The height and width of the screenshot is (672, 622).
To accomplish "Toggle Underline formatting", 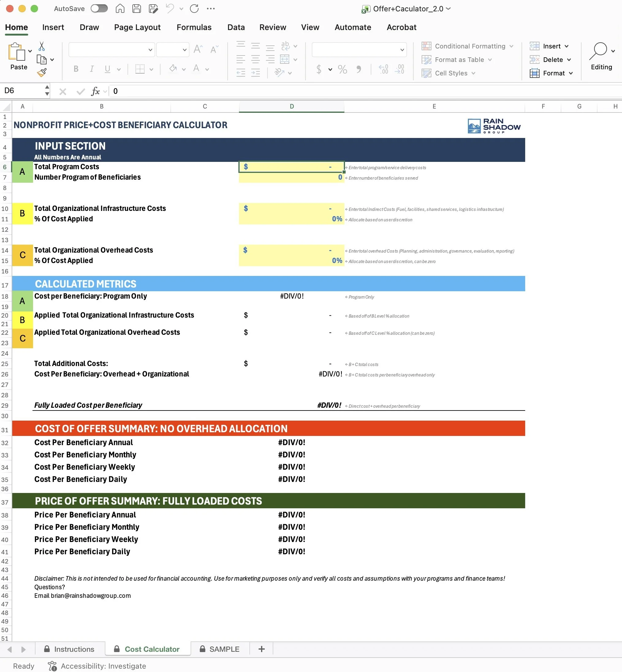I will 107,69.
